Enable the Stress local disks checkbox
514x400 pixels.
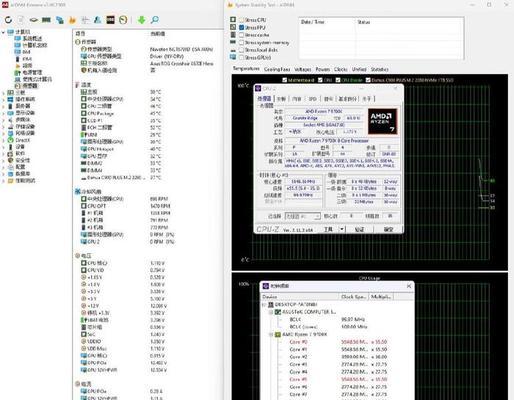tap(242, 50)
